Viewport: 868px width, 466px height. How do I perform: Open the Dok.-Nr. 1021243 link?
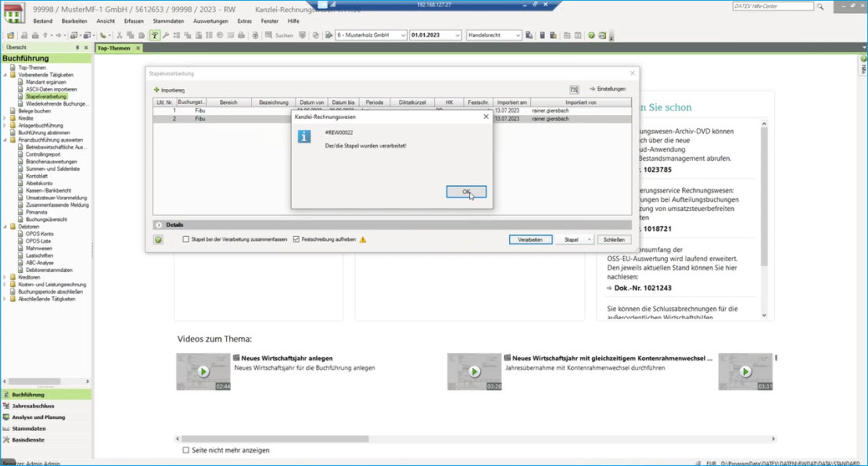click(x=643, y=288)
